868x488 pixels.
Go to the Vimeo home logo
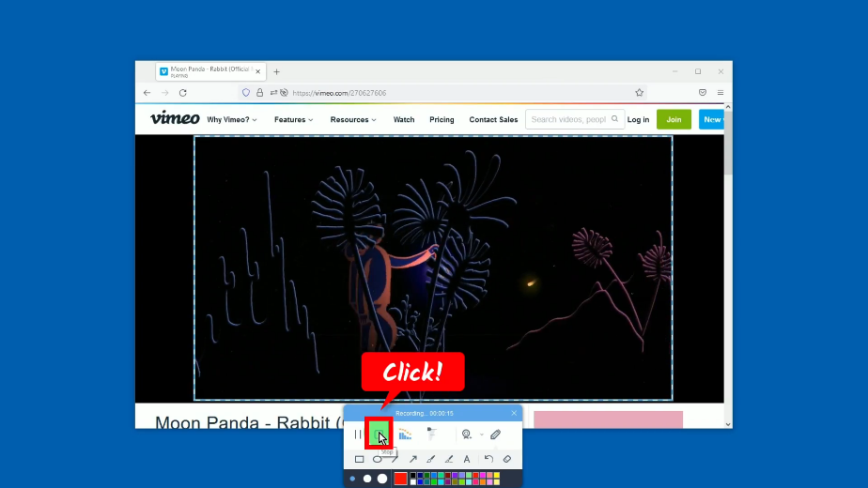[x=175, y=118]
